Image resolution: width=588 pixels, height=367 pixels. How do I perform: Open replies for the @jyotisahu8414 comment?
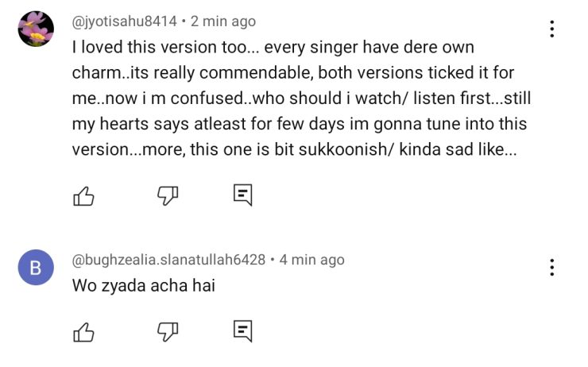[242, 195]
